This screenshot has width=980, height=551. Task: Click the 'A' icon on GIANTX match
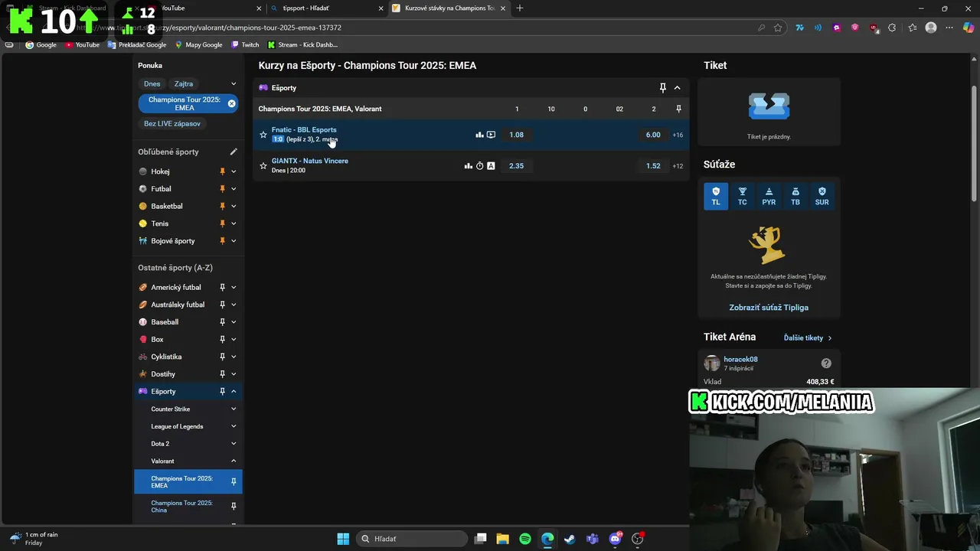(491, 165)
